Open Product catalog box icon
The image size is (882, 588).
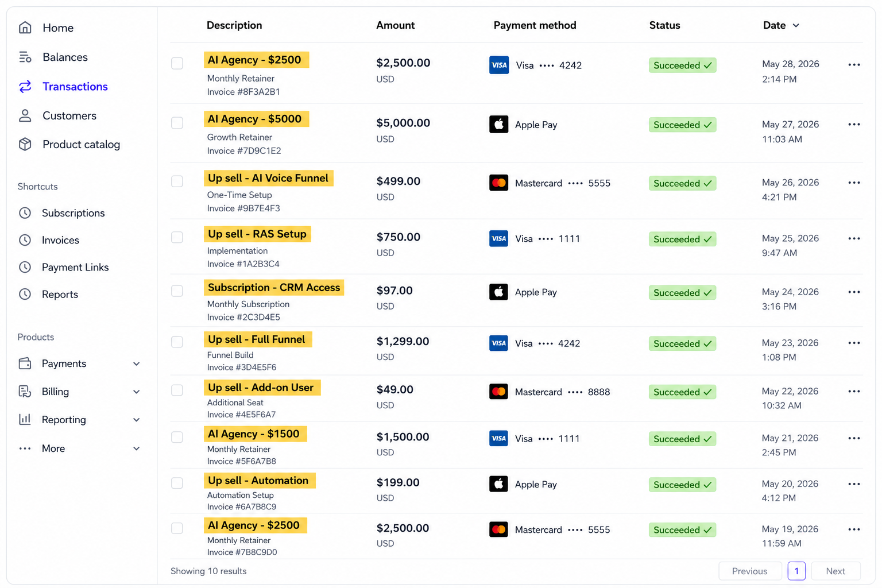pyautogui.click(x=25, y=144)
